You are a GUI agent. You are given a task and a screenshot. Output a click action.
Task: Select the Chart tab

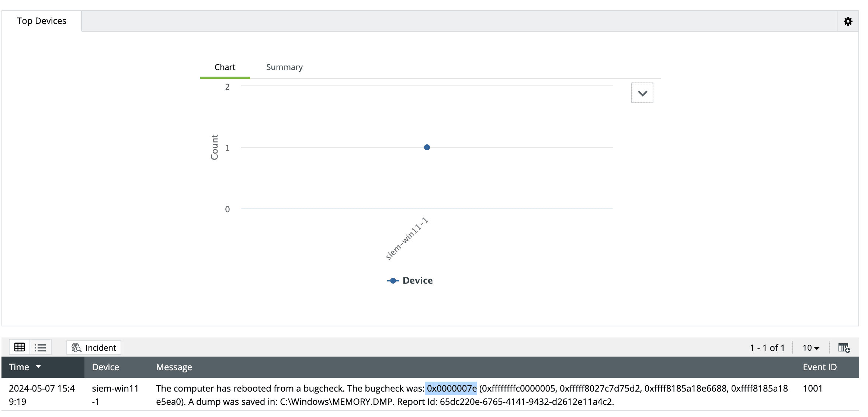pos(225,67)
